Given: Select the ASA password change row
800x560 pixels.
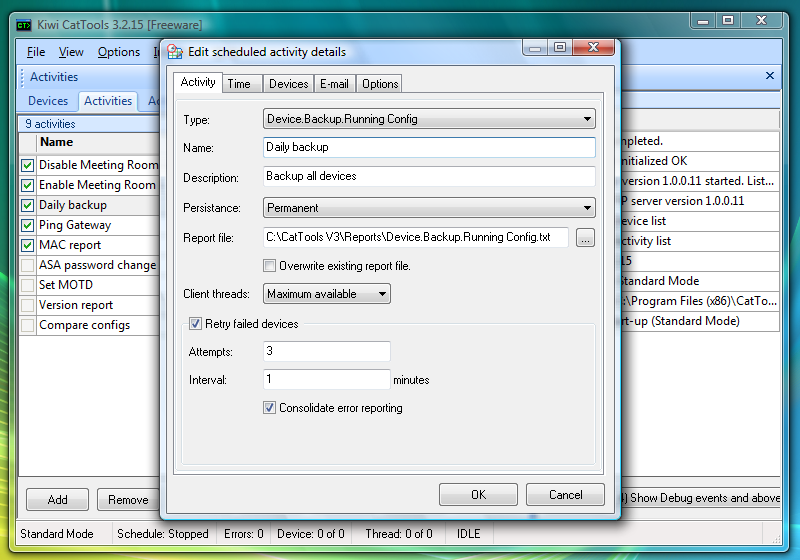Looking at the screenshot, I should tap(90, 265).
